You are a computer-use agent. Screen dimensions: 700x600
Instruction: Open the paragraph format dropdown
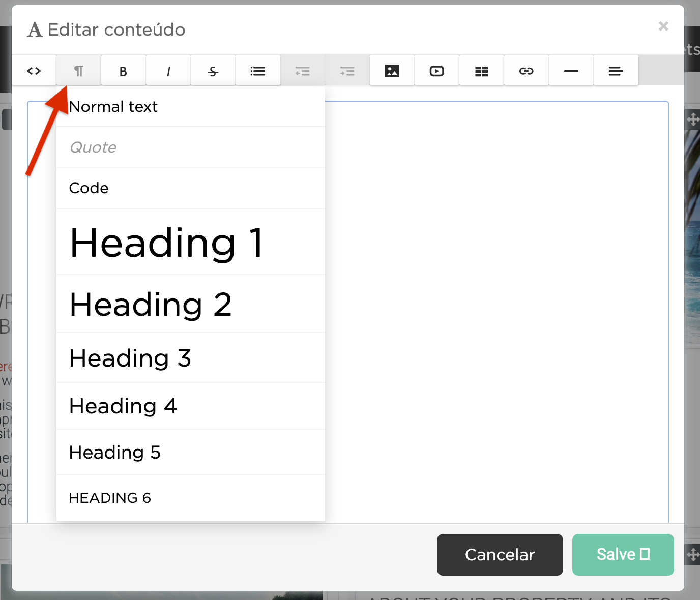pyautogui.click(x=79, y=71)
